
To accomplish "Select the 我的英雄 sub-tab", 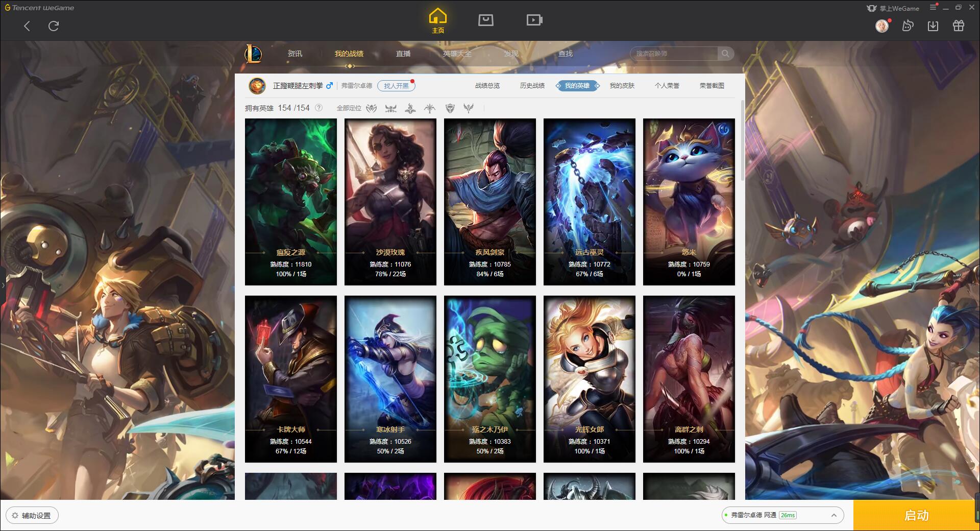I will pyautogui.click(x=577, y=86).
